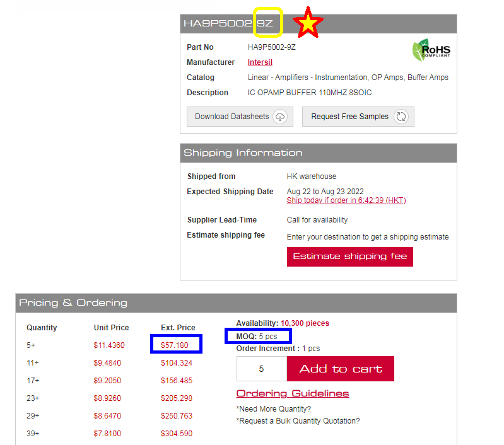Click the refresh arrows icon in Request Free Samples
The width and height of the screenshot is (504, 445).
click(401, 117)
